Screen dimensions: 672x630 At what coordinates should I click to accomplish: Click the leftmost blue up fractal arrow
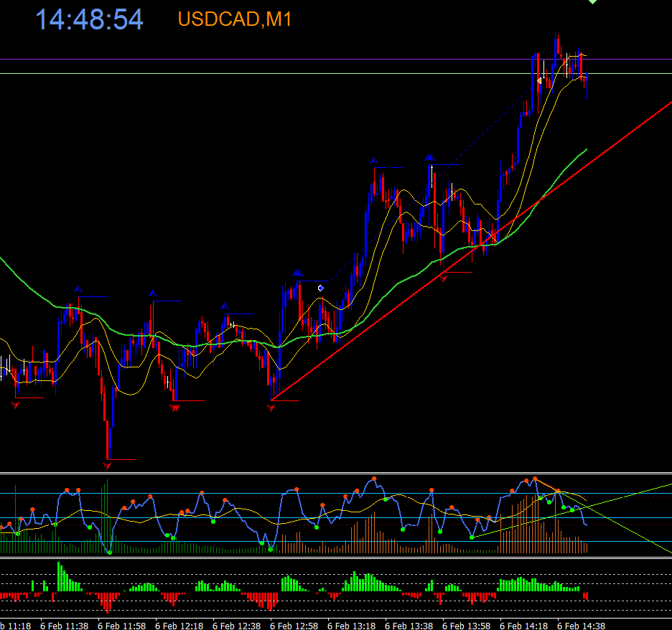(x=78, y=289)
